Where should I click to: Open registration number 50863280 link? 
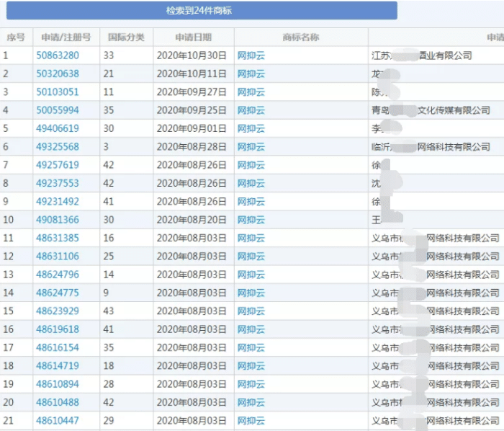[58, 55]
